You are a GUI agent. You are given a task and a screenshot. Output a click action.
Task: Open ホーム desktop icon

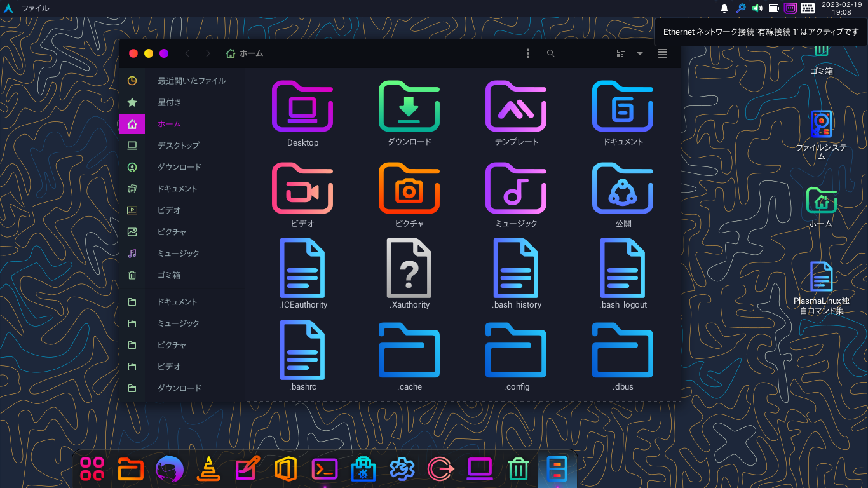tap(821, 207)
